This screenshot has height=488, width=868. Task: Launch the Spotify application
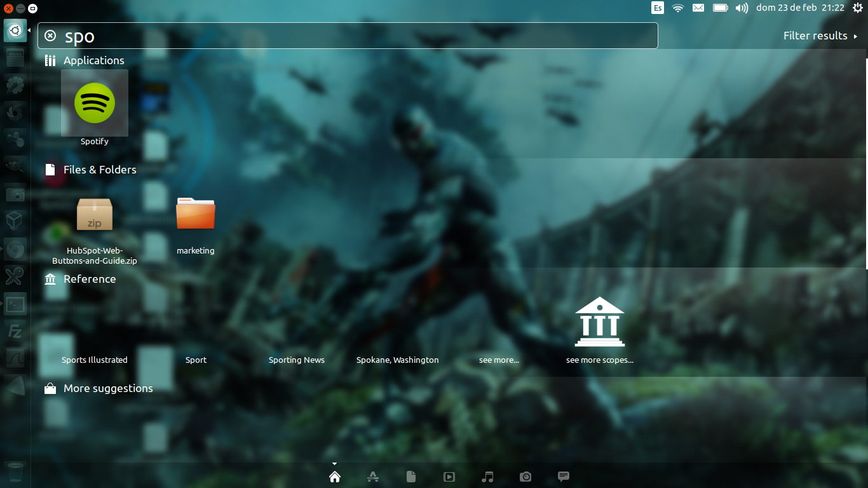click(95, 103)
